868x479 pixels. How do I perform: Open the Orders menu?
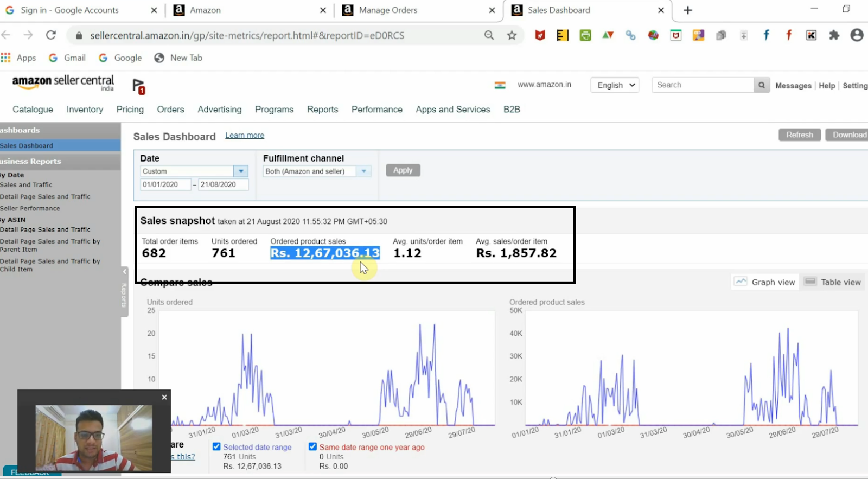coord(170,110)
